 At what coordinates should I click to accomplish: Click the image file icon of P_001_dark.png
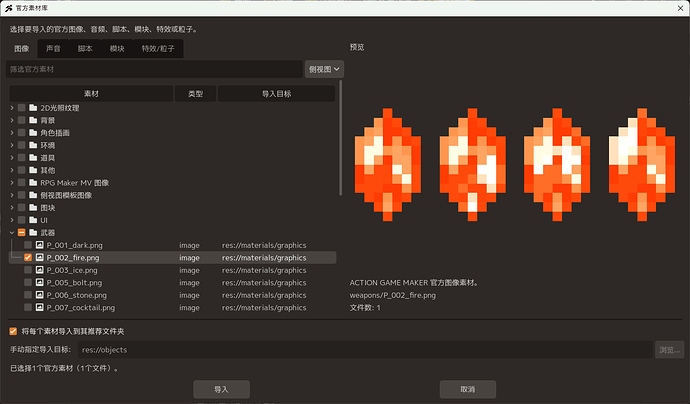click(40, 245)
